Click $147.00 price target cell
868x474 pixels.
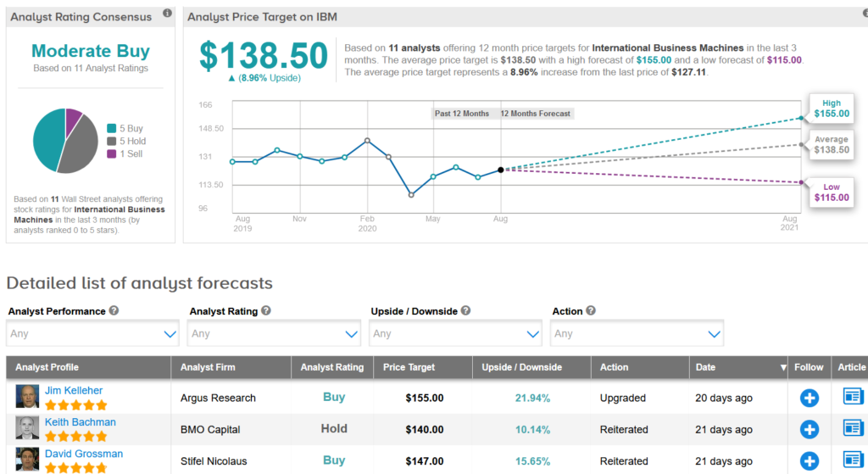point(425,461)
